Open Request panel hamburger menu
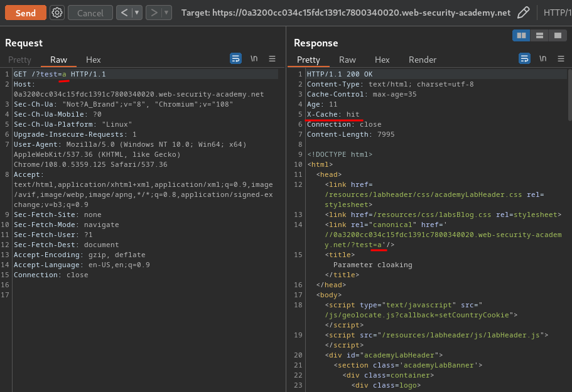572x392 pixels. [272, 58]
